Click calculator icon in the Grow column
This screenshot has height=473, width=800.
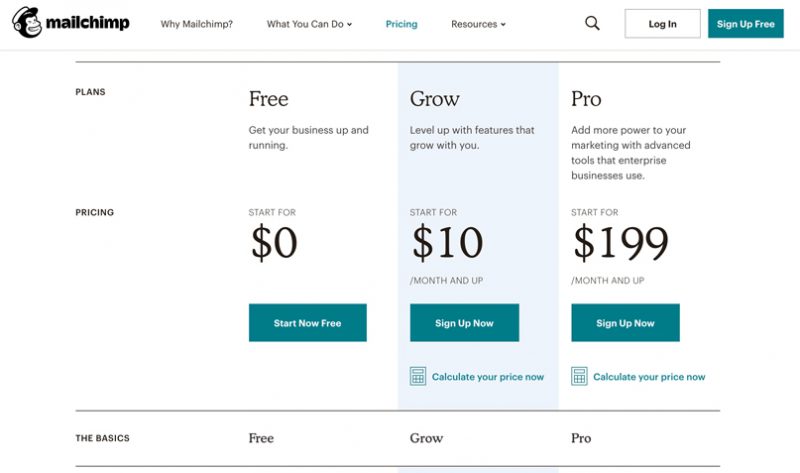click(418, 377)
